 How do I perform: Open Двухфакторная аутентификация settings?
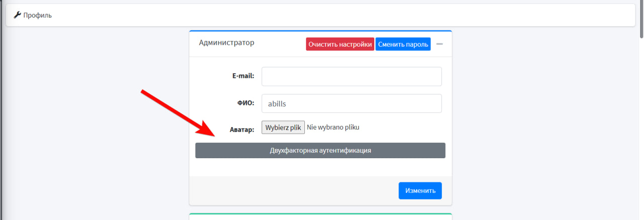[320, 150]
